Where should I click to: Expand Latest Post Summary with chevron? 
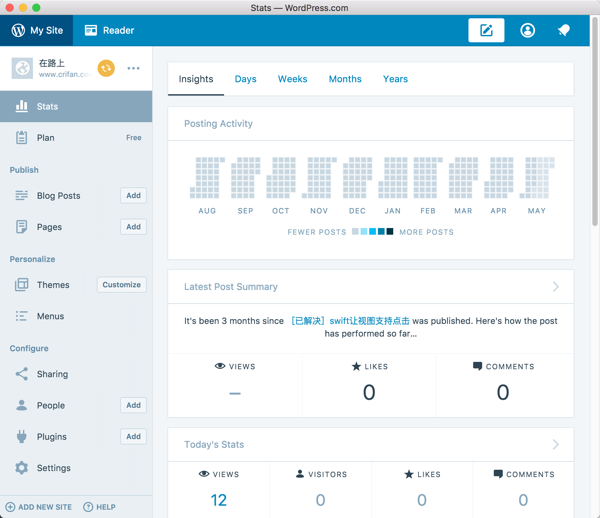pyautogui.click(x=556, y=287)
